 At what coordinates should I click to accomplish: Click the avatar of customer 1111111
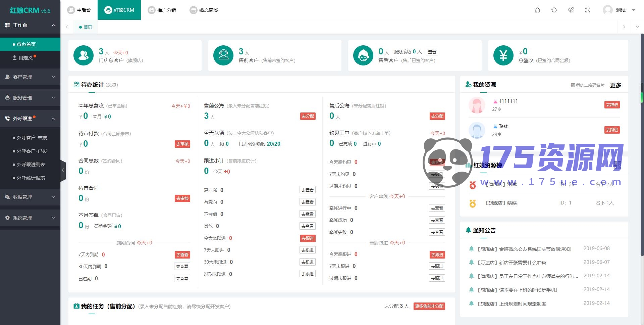[x=477, y=105]
